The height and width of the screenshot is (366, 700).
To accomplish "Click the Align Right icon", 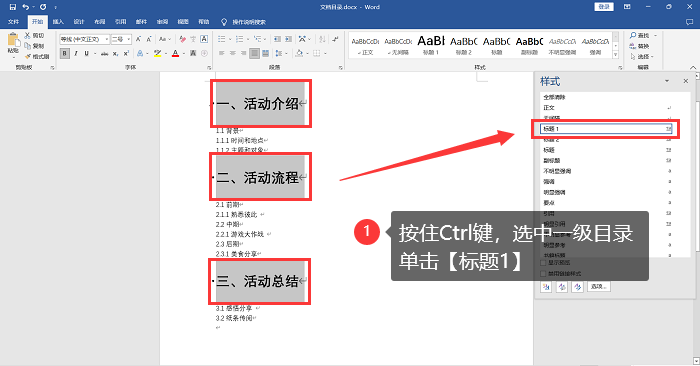I will click(x=243, y=54).
